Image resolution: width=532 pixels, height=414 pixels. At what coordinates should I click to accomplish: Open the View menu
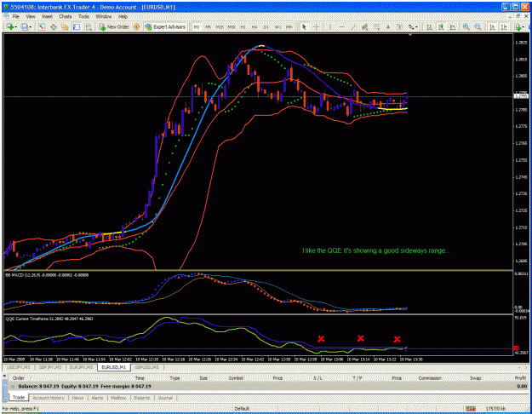point(31,16)
